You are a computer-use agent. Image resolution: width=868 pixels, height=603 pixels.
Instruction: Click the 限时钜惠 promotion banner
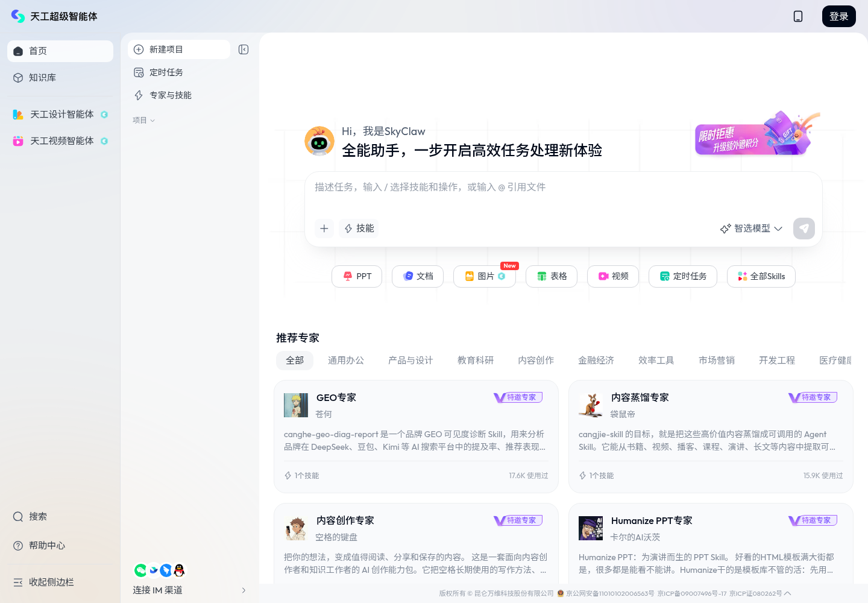[756, 136]
